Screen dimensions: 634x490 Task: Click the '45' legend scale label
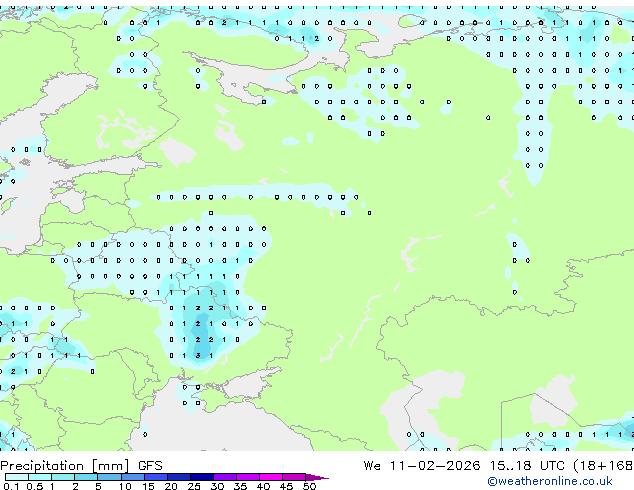[286, 486]
